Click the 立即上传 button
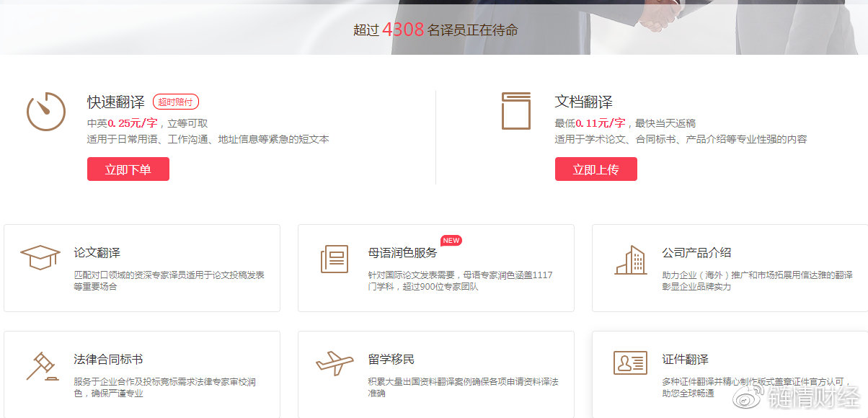The image size is (868, 418). tap(596, 169)
